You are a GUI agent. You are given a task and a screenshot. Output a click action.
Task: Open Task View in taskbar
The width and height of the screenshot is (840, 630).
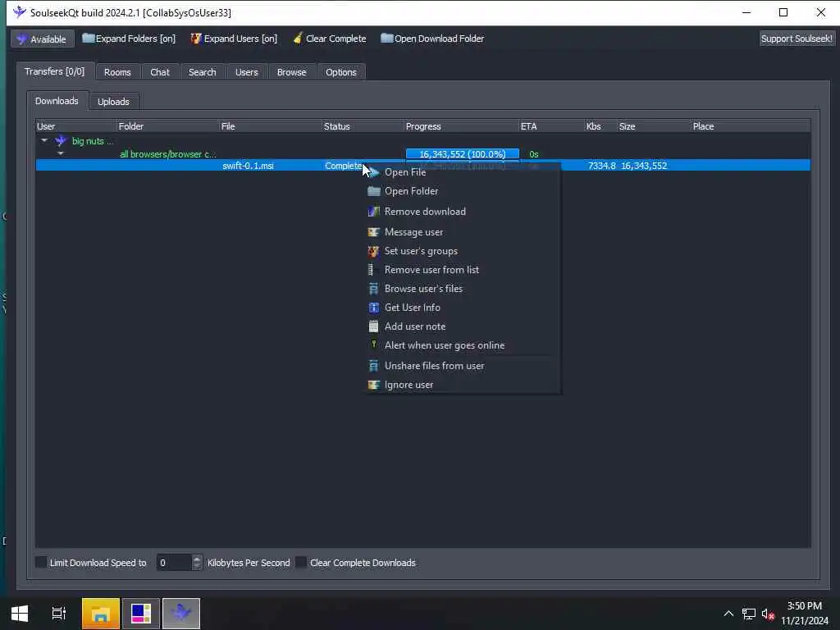59,614
